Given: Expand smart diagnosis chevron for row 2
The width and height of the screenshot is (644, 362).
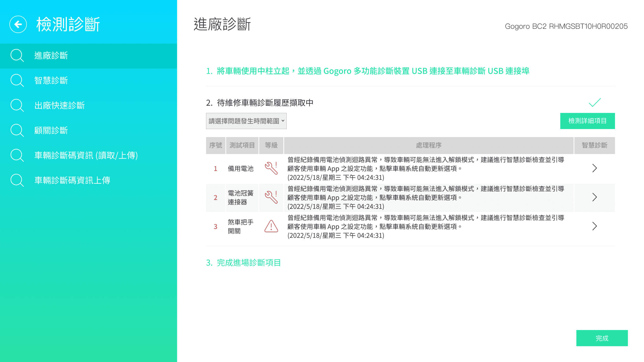Looking at the screenshot, I should click(x=594, y=197).
